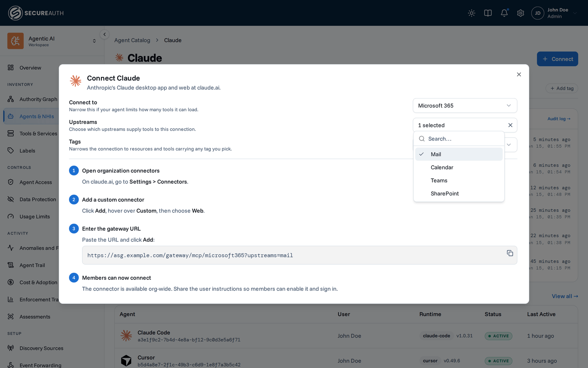Click the Usage Limits gauge icon
The width and height of the screenshot is (588, 368).
pyautogui.click(x=11, y=216)
